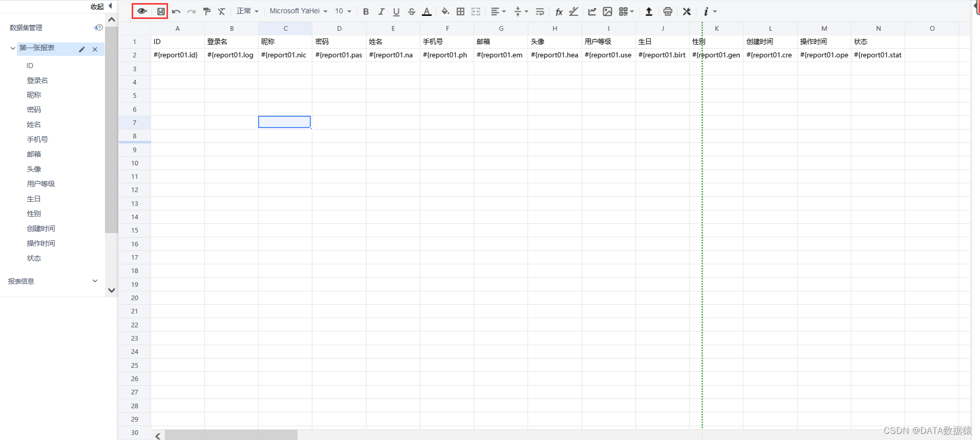Insert a function with fx icon
980x440 pixels.
559,11
